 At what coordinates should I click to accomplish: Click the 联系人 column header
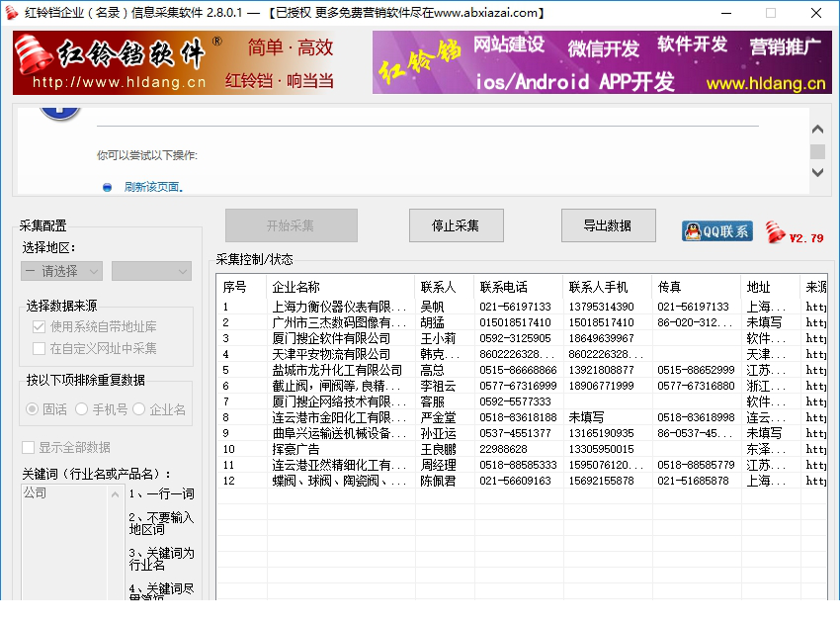pos(444,287)
